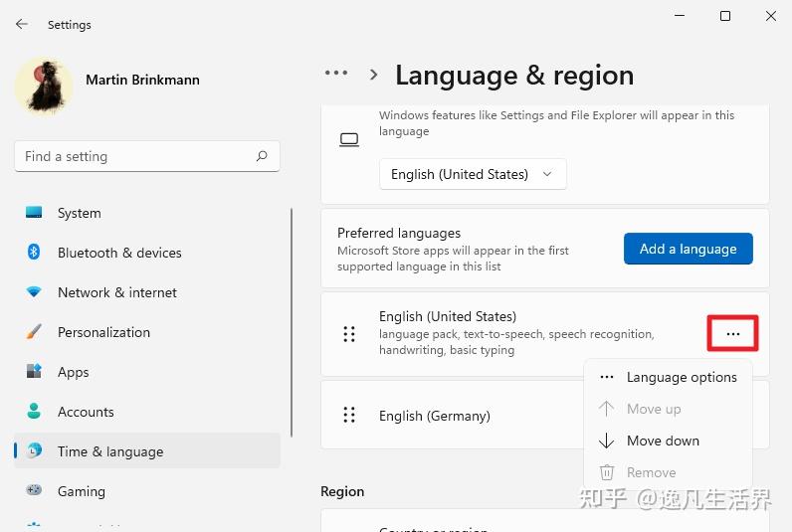Go back with the Settings arrow
The width and height of the screenshot is (792, 532).
coord(22,24)
